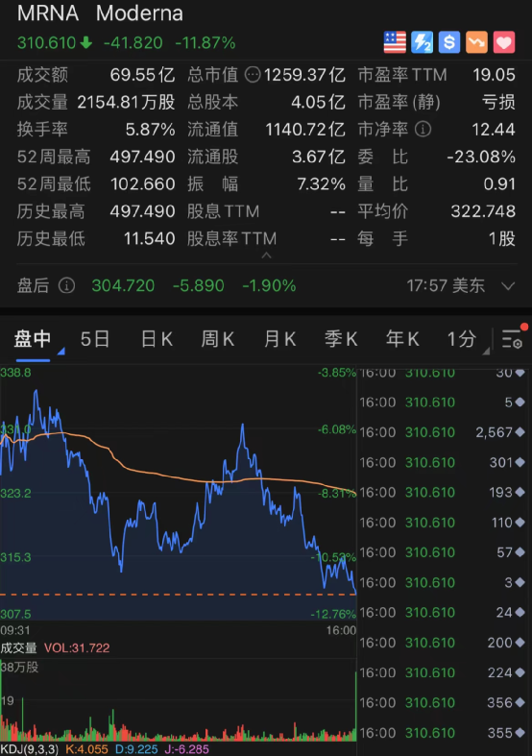Tap the blue dollar sign icon
The height and width of the screenshot is (756, 532).
pyautogui.click(x=449, y=42)
